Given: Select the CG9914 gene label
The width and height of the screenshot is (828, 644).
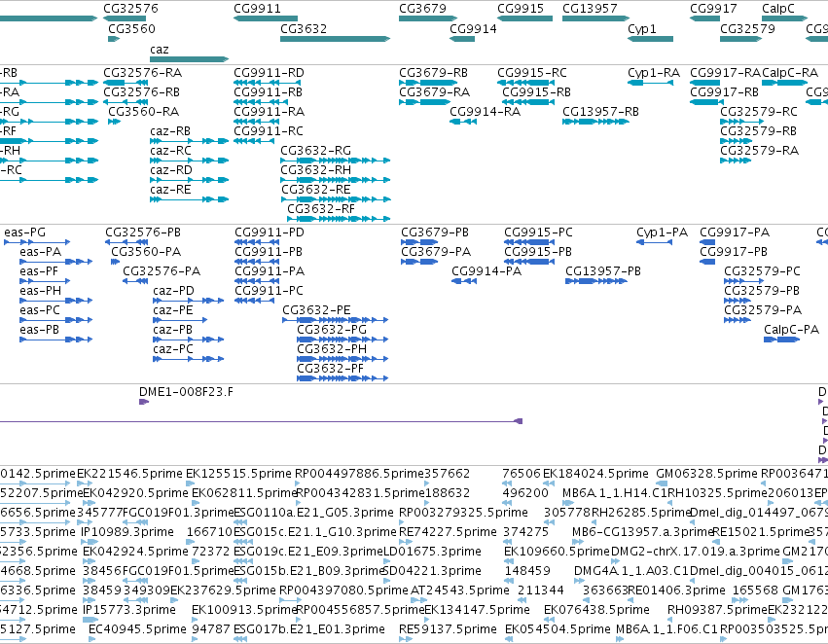Looking at the screenshot, I should (x=473, y=29).
